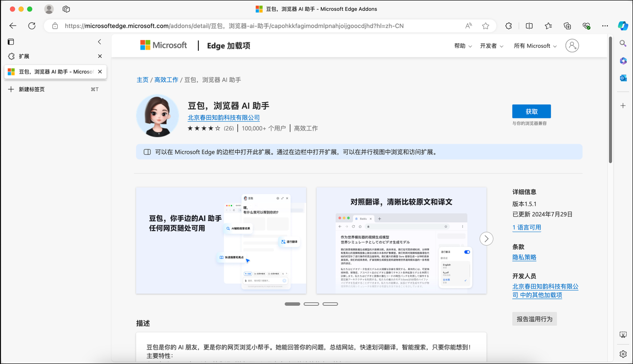
Task: Click the 高效工作 category label beside users
Action: tap(306, 128)
